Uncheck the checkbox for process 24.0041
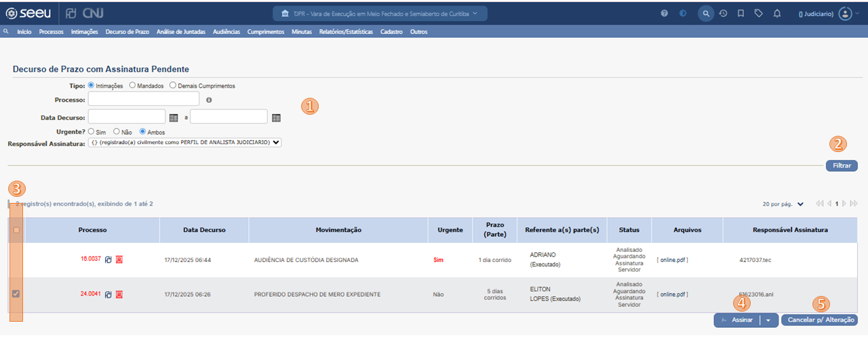868x338 pixels. (16, 294)
